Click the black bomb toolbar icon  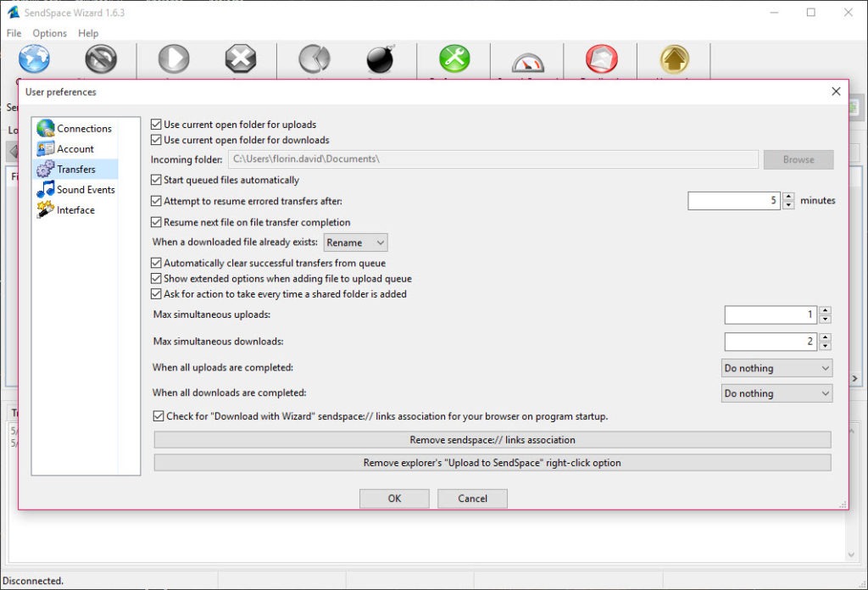point(381,58)
